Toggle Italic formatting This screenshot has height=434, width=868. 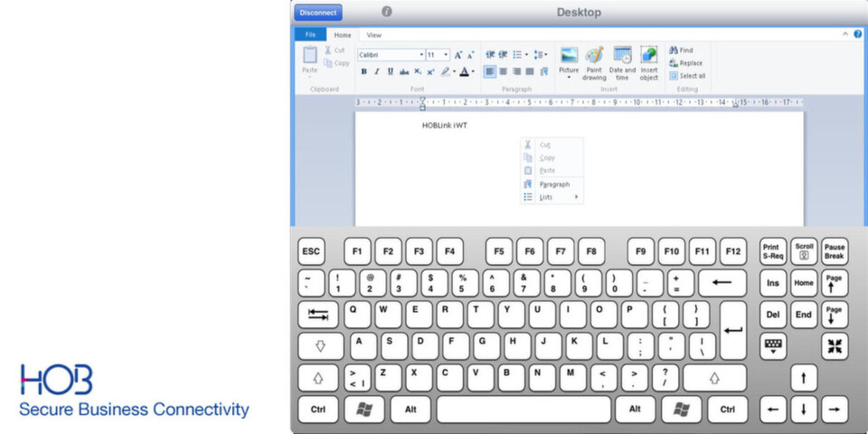[377, 71]
